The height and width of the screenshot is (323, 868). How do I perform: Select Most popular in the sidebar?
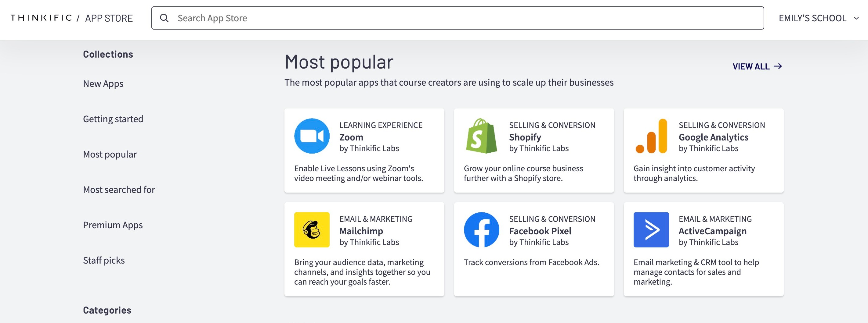(x=110, y=154)
